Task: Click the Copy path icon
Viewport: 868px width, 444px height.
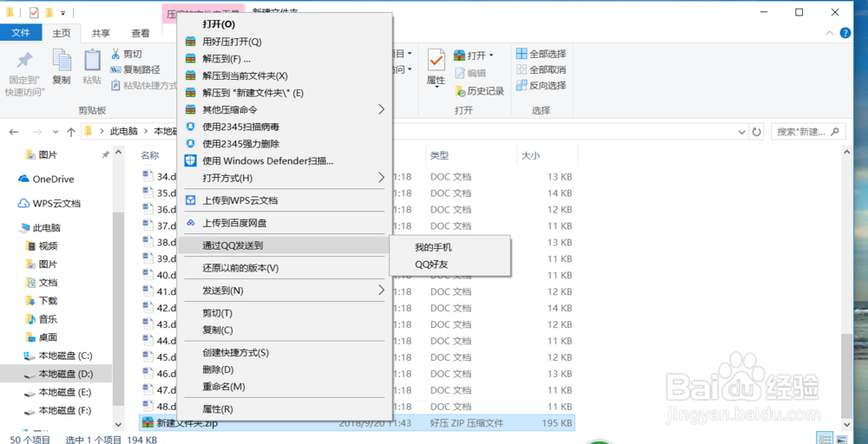Action: (115, 69)
